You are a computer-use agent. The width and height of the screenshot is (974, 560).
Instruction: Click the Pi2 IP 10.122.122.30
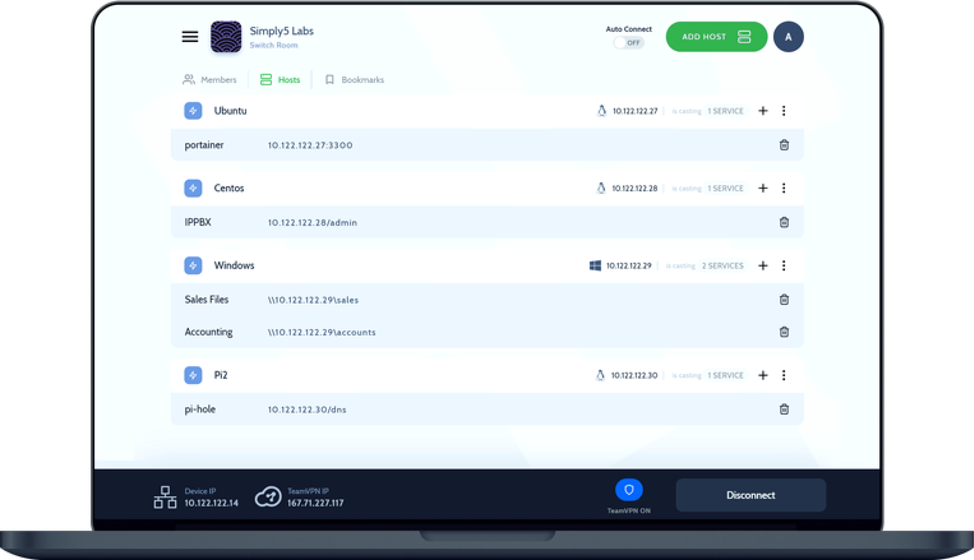(x=634, y=376)
